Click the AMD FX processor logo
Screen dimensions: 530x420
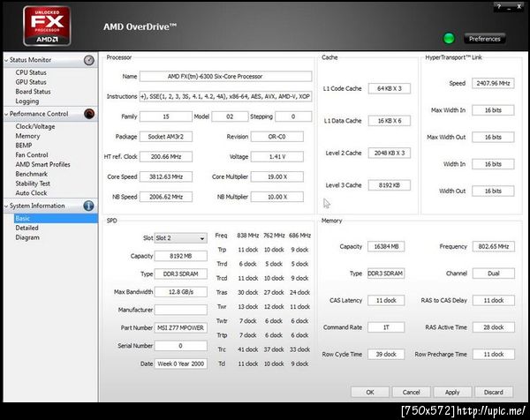click(x=47, y=26)
